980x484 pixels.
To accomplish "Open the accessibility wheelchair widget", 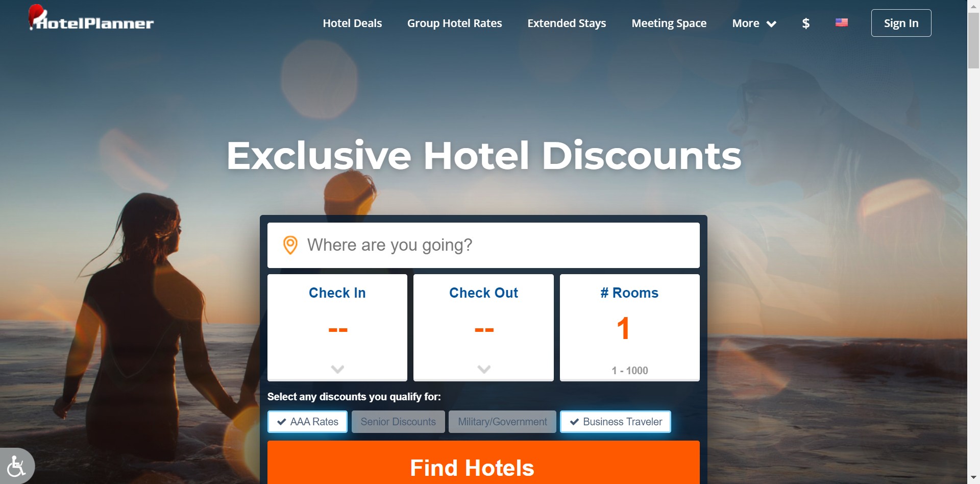I will [16, 466].
